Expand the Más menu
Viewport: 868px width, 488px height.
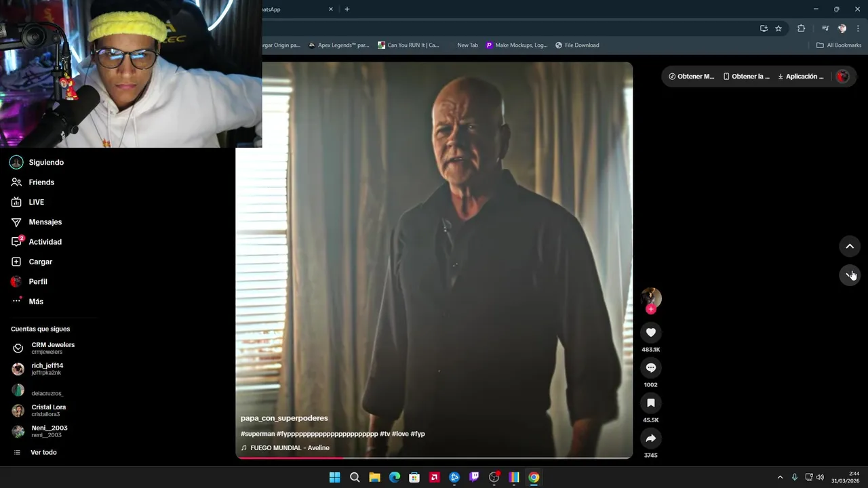click(x=27, y=302)
